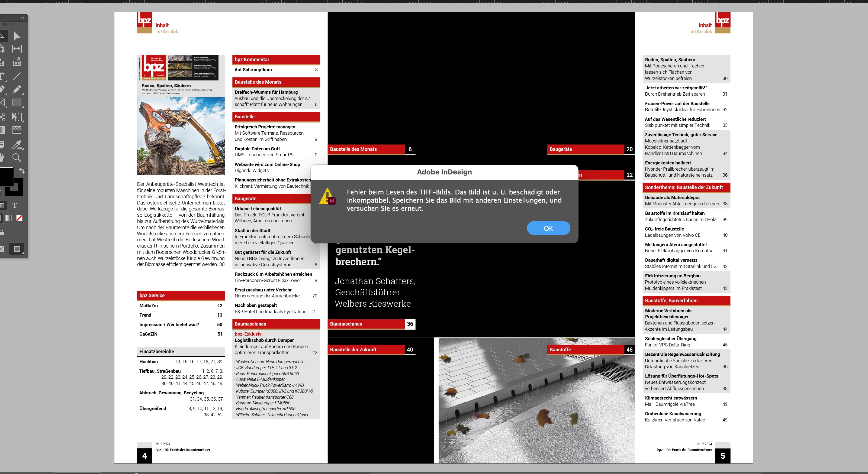This screenshot has width=868, height=474.
Task: Toggle Formatting Affects Text T button
Action: (x=14, y=205)
